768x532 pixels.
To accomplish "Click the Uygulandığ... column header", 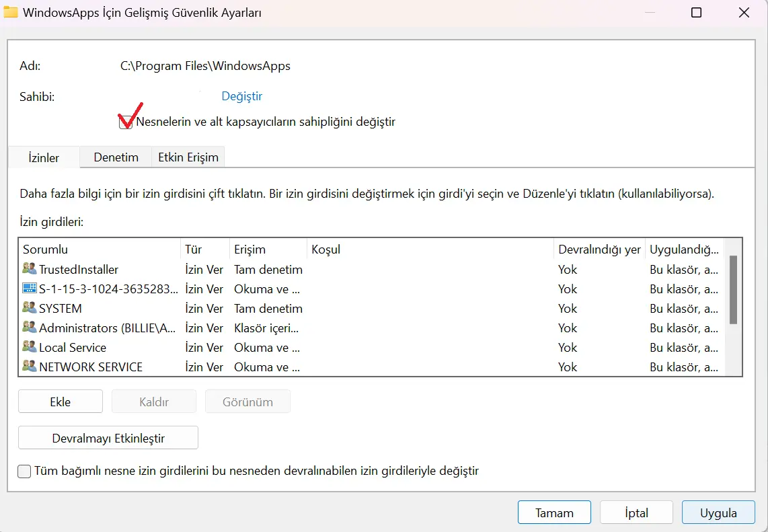I will click(x=684, y=250).
